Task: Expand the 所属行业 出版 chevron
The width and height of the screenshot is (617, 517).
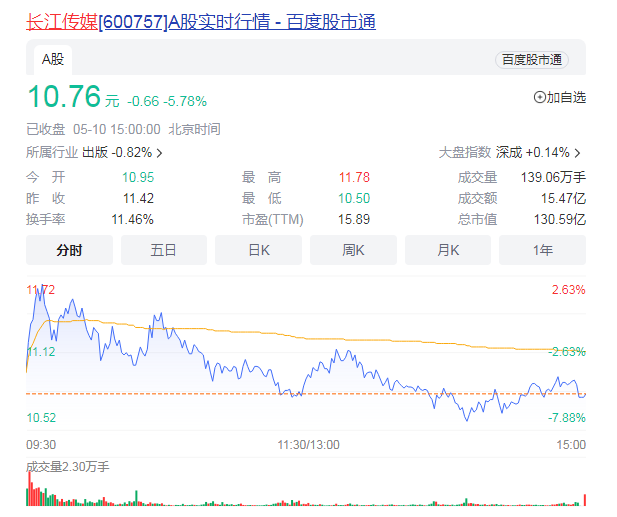Action: coord(160,153)
